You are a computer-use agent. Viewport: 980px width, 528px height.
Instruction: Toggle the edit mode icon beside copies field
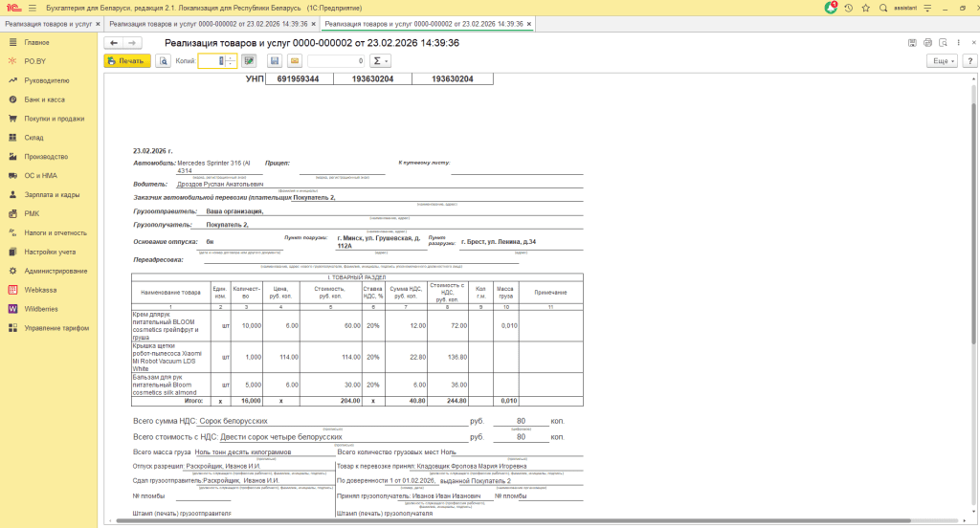click(249, 60)
